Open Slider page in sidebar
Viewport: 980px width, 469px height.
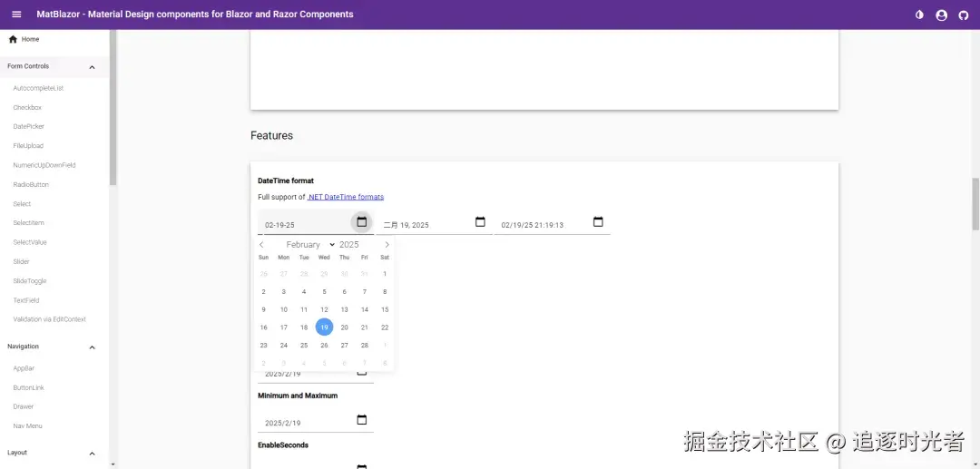tap(21, 261)
